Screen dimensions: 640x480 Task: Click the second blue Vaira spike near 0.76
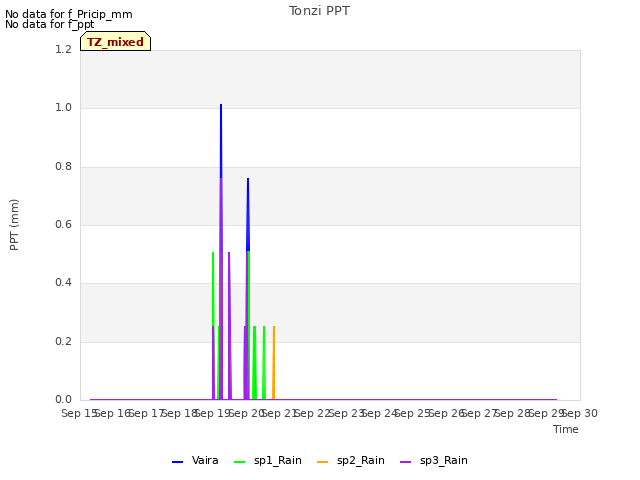click(x=248, y=214)
